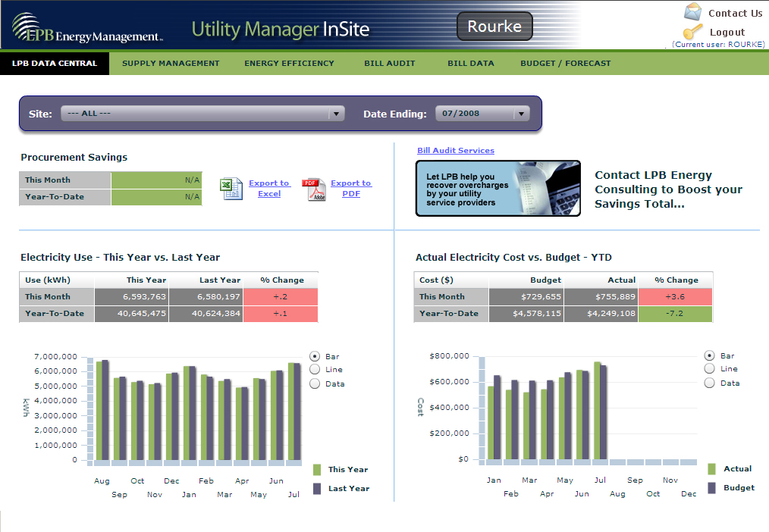This screenshot has height=532, width=769.
Task: Click the Logout key icon
Action: [693, 31]
